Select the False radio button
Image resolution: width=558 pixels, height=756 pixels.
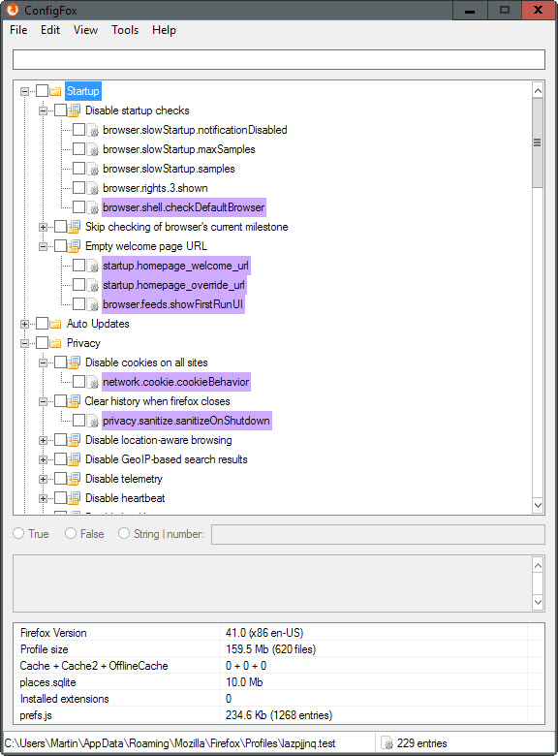tap(71, 533)
